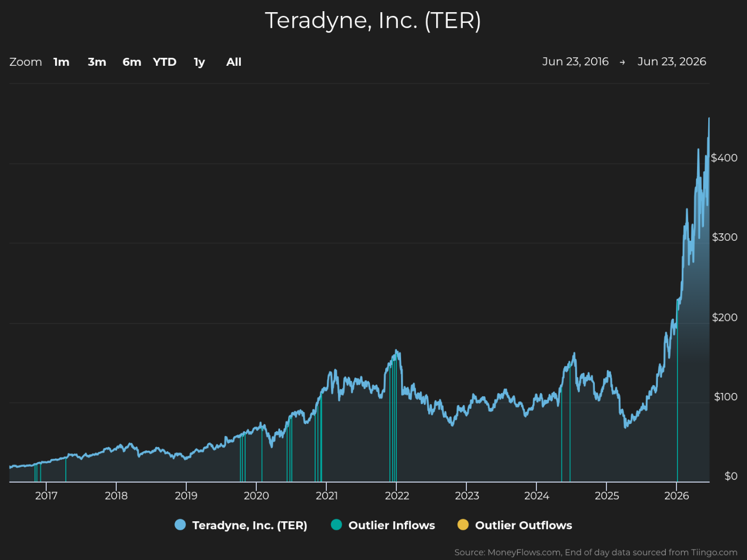
Task: Toggle the Outlier Inflows legend series
Action: click(x=383, y=525)
